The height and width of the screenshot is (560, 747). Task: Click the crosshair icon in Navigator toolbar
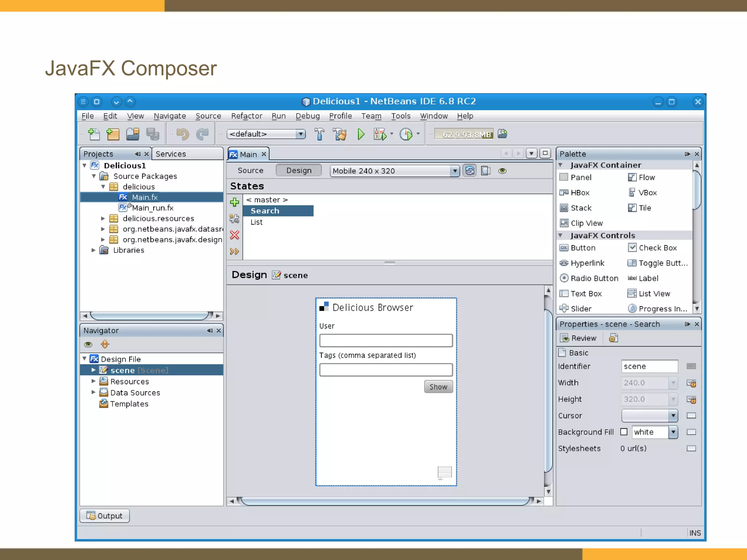pos(105,344)
